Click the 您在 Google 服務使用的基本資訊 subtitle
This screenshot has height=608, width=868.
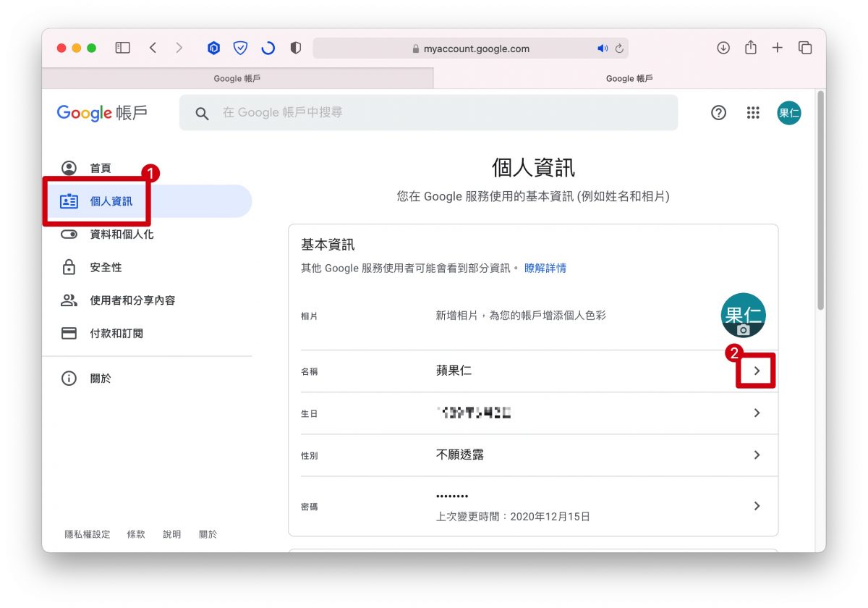pyautogui.click(x=533, y=196)
